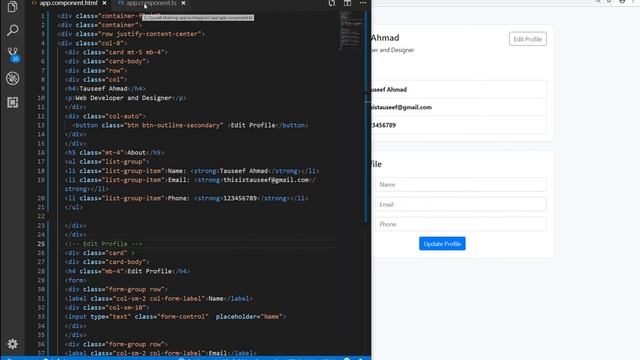The width and height of the screenshot is (640, 360).
Task: Click the ul 'list-group' code line
Action: coord(107,162)
